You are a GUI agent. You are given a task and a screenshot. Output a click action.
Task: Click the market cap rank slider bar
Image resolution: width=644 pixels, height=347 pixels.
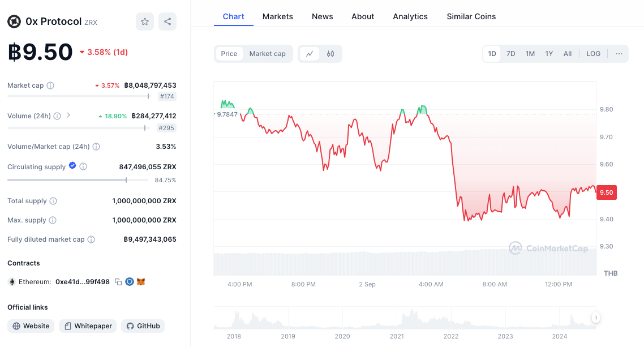coord(78,96)
